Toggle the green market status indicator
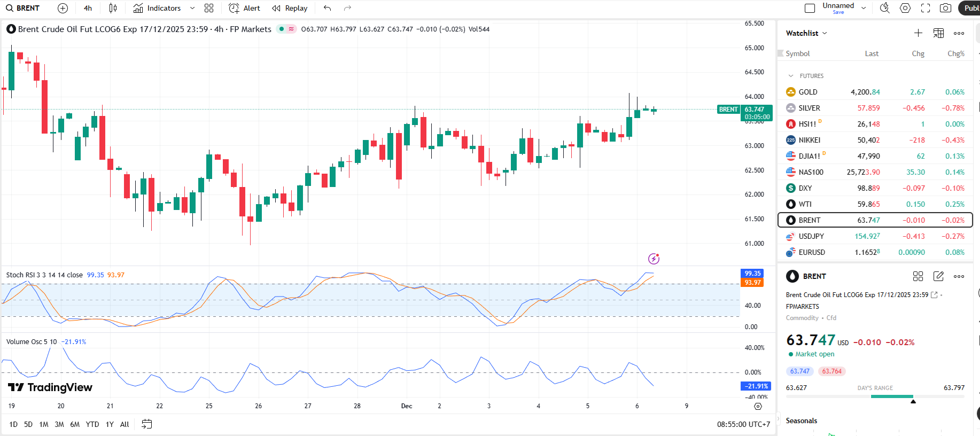The height and width of the screenshot is (436, 980). coord(281,29)
